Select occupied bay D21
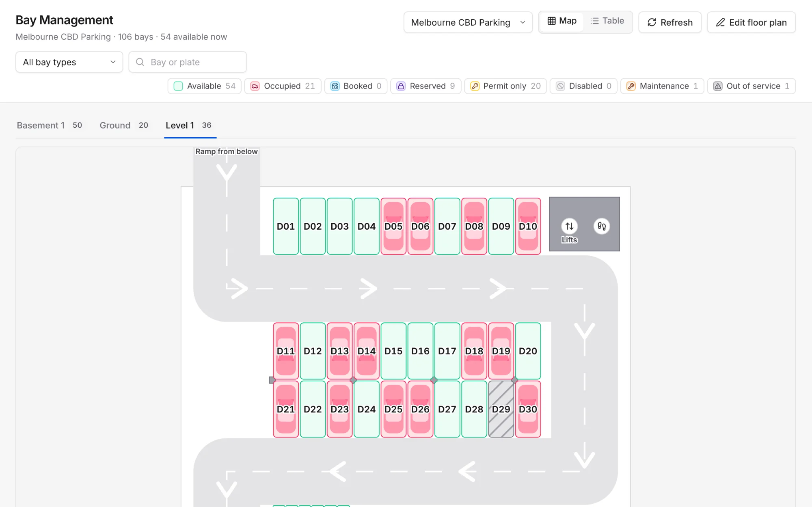812x507 pixels. click(286, 409)
